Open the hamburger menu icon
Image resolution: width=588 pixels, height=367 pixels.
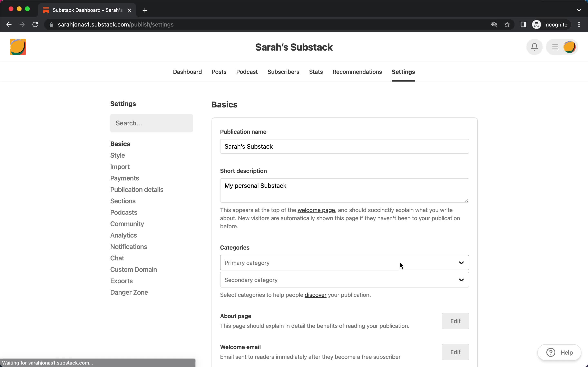555,47
